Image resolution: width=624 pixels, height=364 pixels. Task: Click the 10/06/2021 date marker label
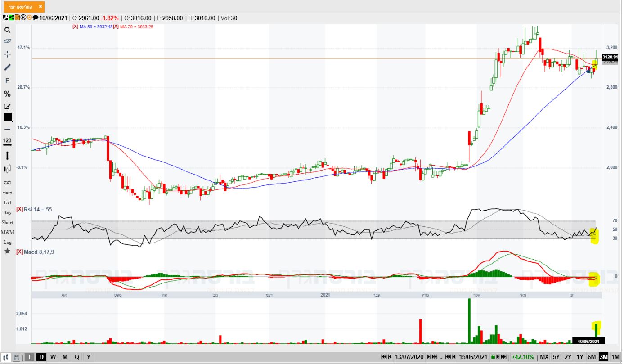(x=588, y=341)
